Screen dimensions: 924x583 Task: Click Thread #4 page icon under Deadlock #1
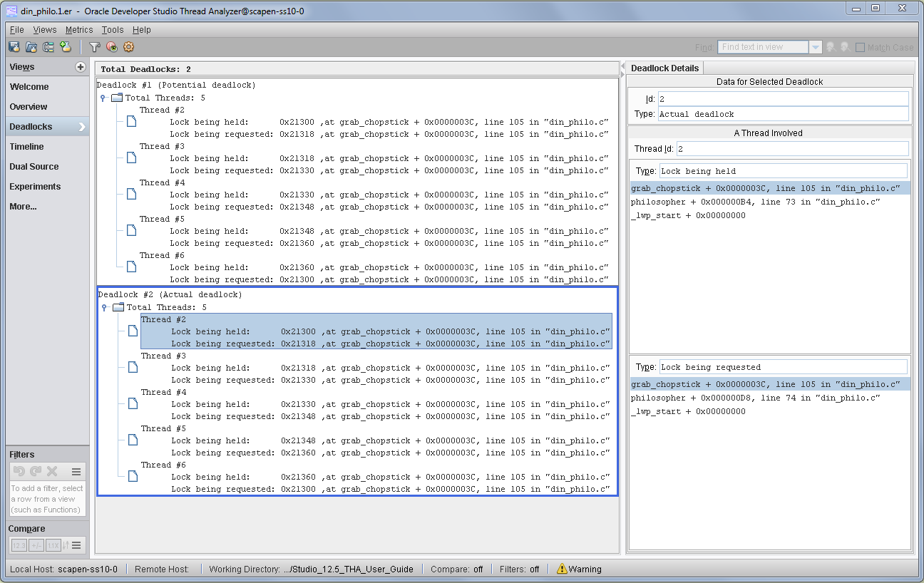point(131,194)
